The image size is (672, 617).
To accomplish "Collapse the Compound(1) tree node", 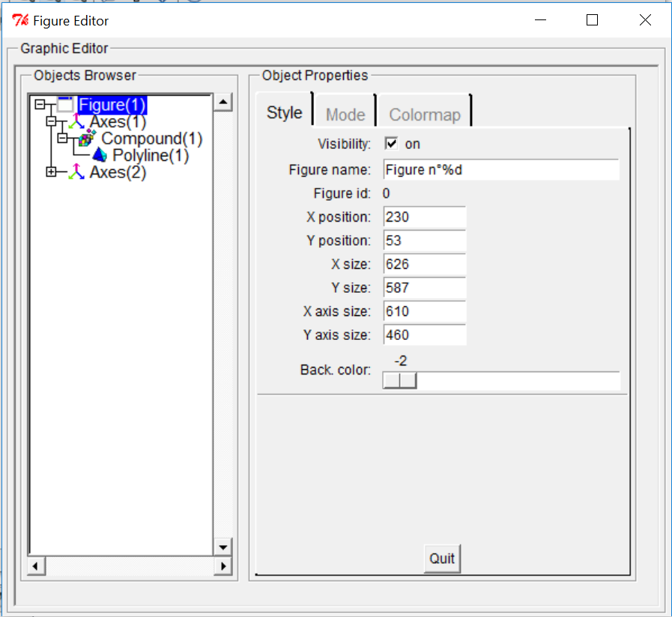I will click(x=62, y=138).
